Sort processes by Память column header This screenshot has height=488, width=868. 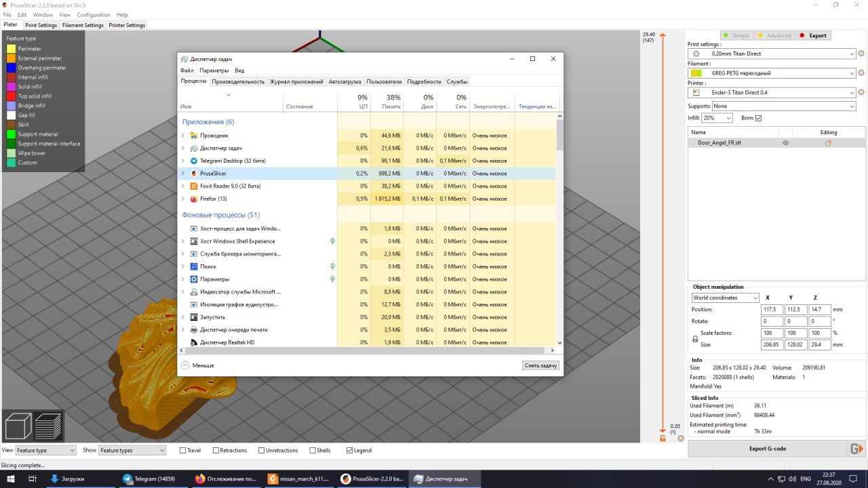[x=386, y=102]
